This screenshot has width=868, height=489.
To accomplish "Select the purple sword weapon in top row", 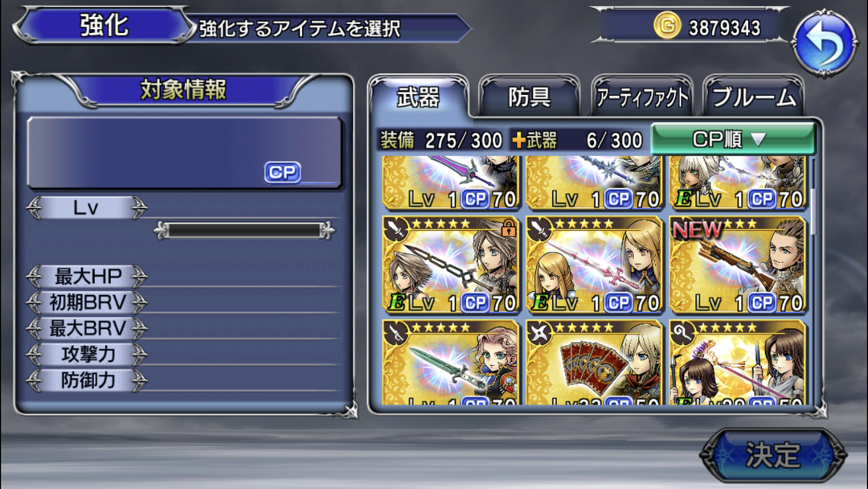I will [451, 183].
